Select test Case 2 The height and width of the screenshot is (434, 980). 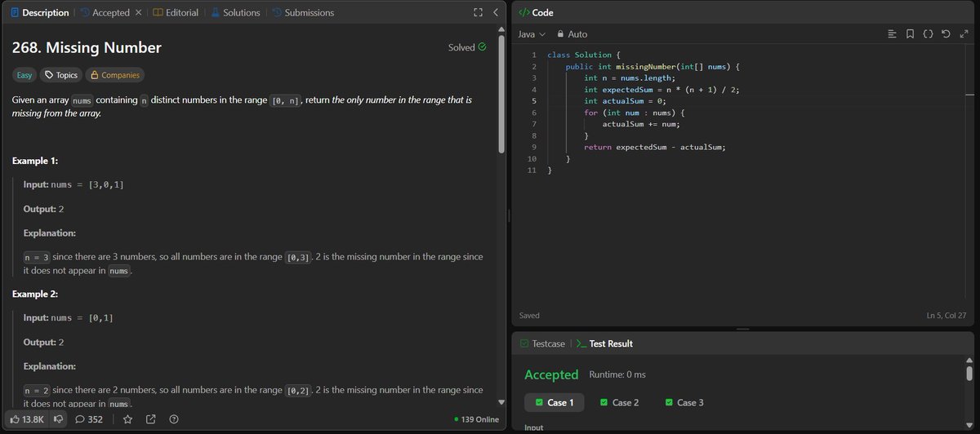click(x=619, y=402)
